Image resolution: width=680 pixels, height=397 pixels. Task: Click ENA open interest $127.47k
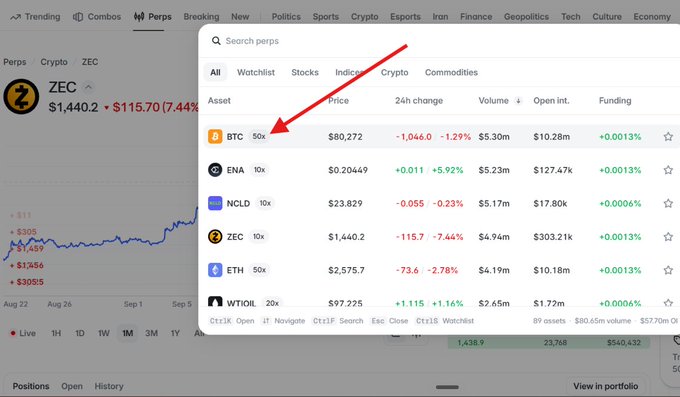pos(553,170)
